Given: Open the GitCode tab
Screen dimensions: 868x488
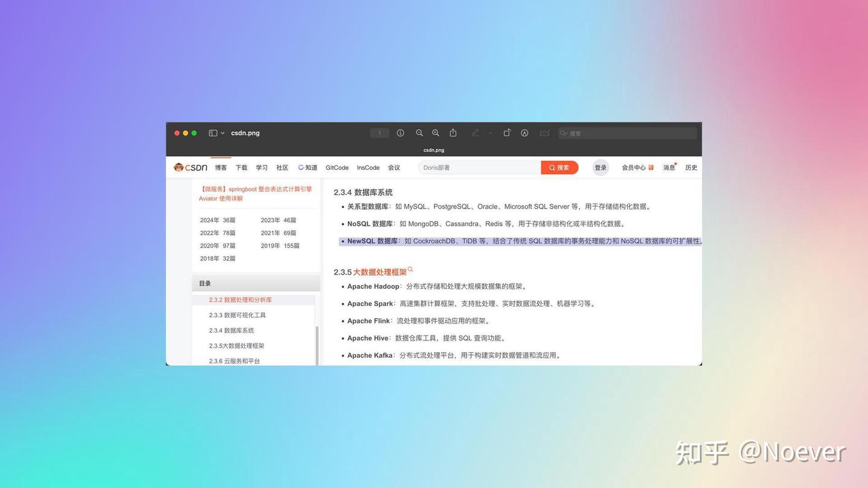Looking at the screenshot, I should (x=336, y=167).
